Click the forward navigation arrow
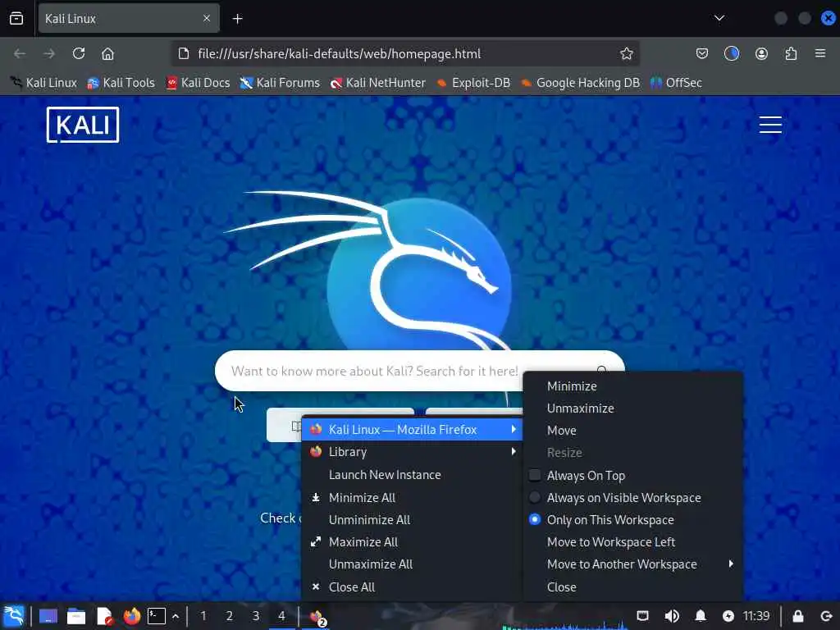 (49, 53)
